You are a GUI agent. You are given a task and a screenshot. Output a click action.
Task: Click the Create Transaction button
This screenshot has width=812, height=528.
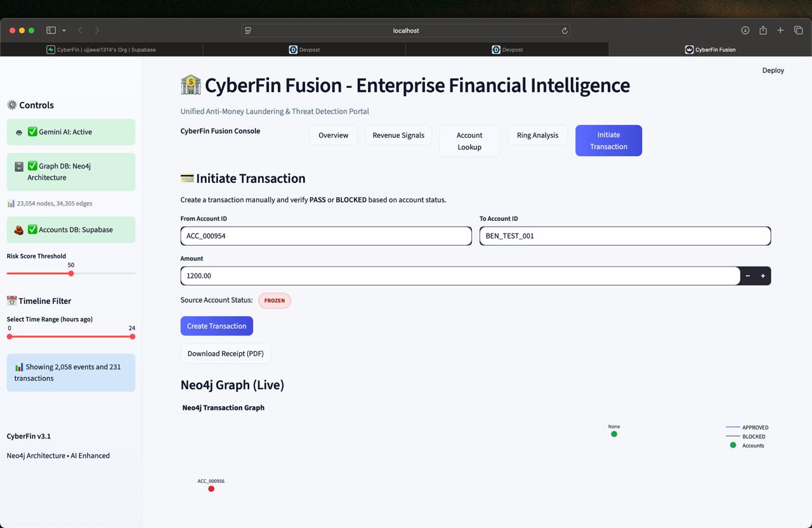click(216, 326)
